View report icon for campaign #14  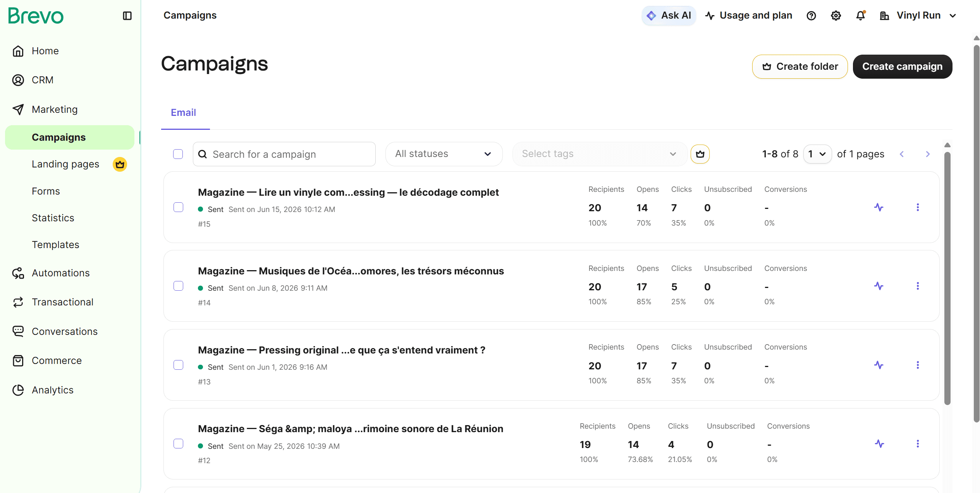click(879, 286)
